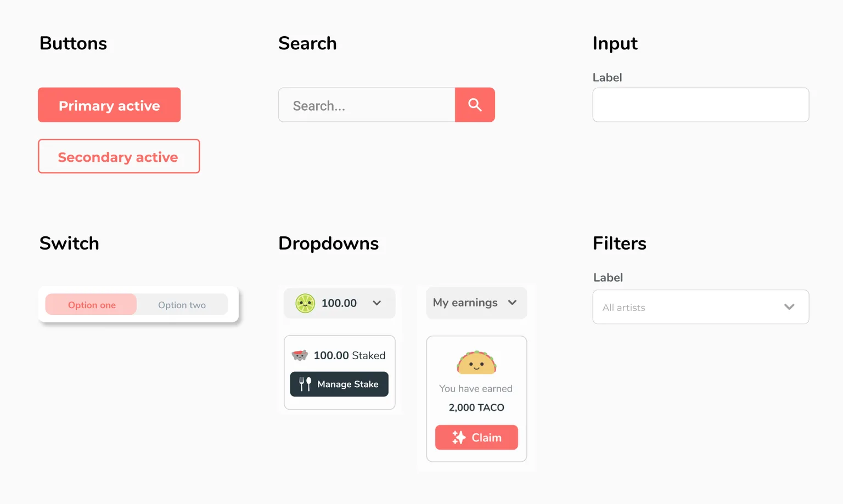843x504 pixels.
Task: Open the All artists filter dropdown
Action: [x=701, y=307]
